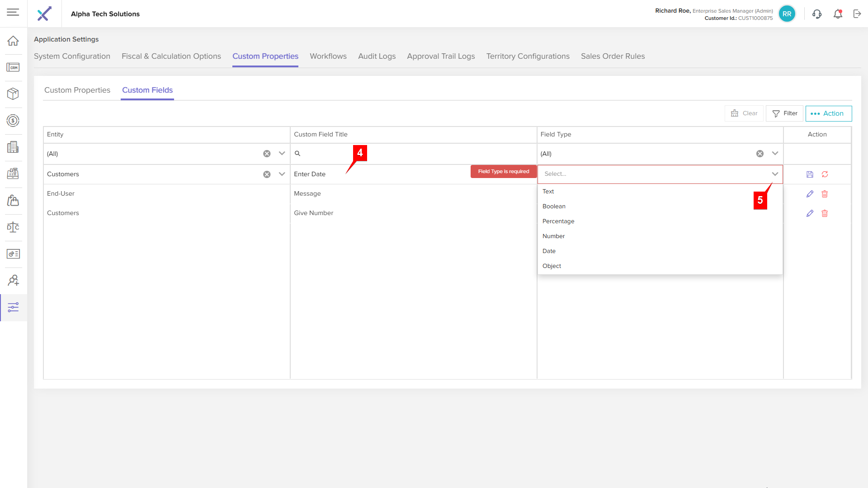The width and height of the screenshot is (868, 488).
Task: Select Date from field type list
Action: pyautogui.click(x=549, y=251)
